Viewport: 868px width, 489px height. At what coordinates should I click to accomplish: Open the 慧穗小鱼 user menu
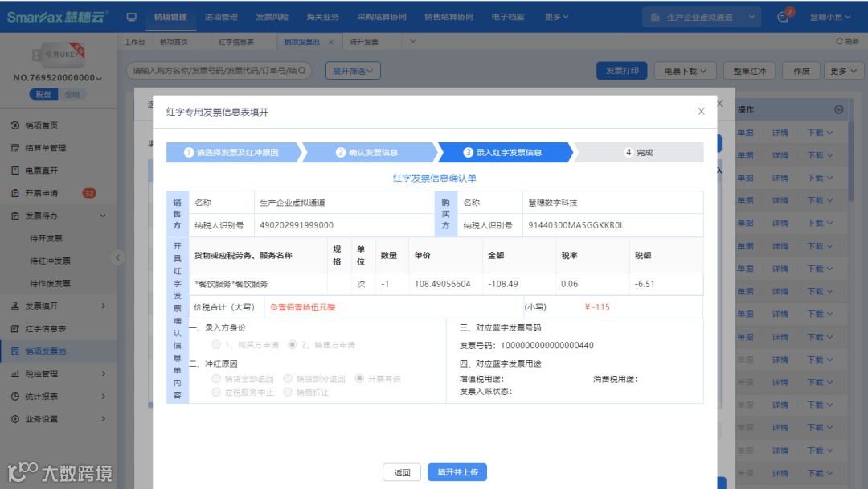point(830,17)
